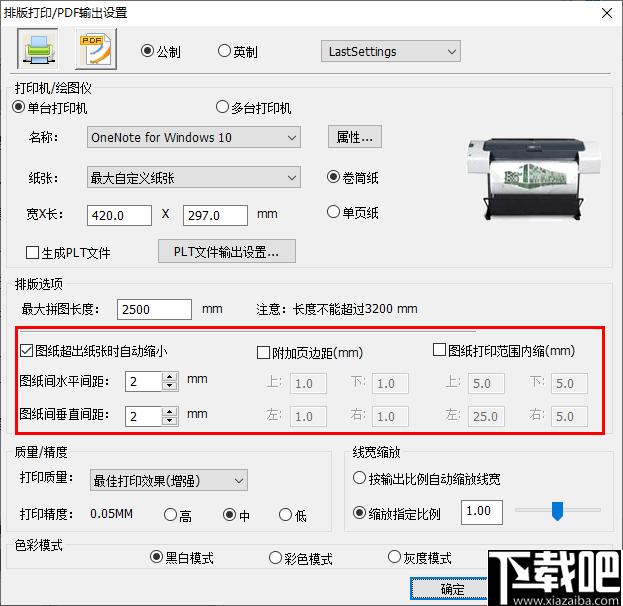The height and width of the screenshot is (606, 623).
Task: Increase the horizontal spacing stepper value
Action: pos(169,376)
